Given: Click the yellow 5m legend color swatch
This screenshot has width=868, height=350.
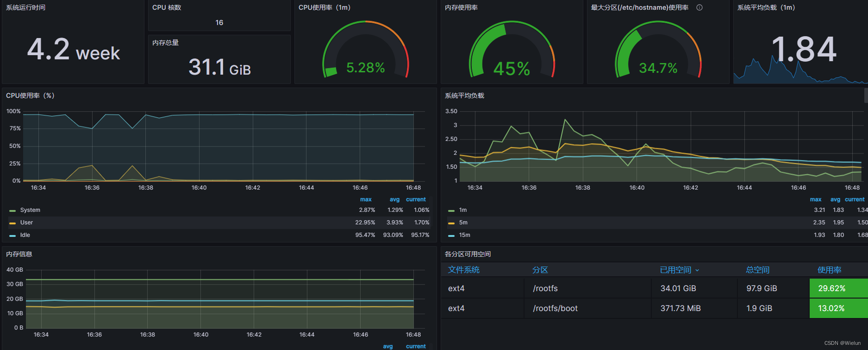Looking at the screenshot, I should 451,223.
